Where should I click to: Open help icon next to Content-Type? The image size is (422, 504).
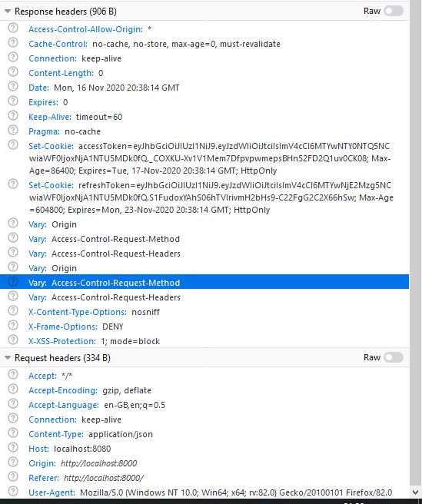tap(13, 433)
